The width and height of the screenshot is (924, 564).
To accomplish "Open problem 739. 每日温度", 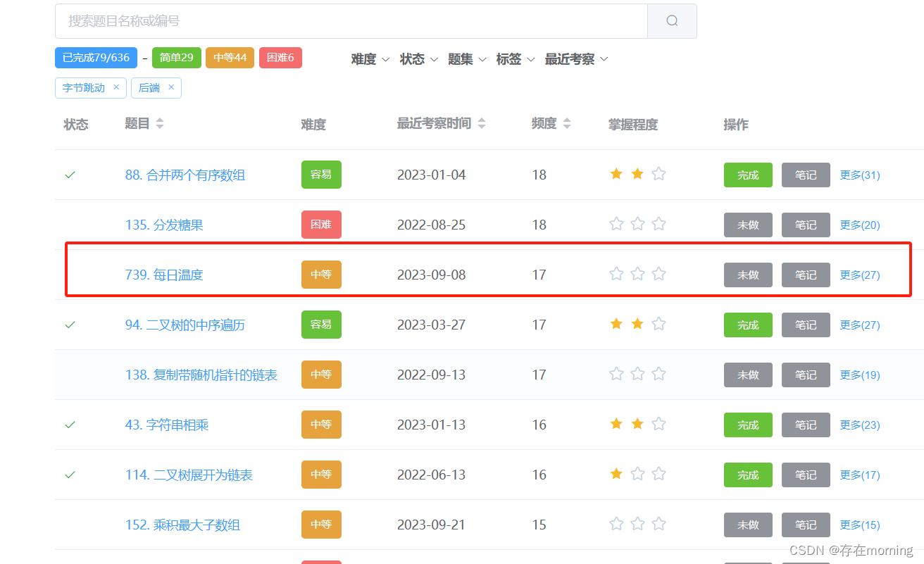I will pos(164,275).
